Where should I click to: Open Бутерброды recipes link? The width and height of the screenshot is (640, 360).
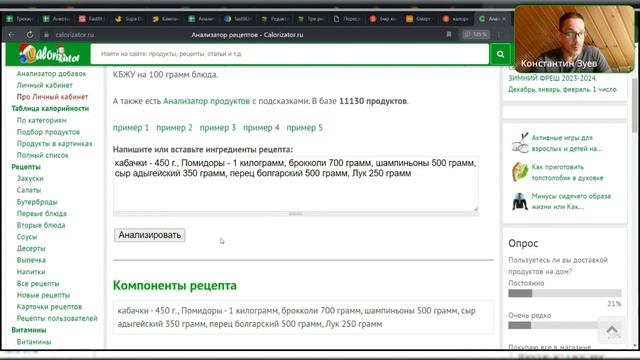[37, 202]
